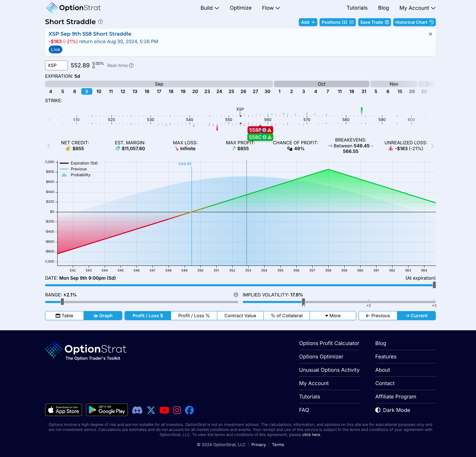This screenshot has width=476, height=457.
Task: Select the Profit / Loss % tab
Action: pos(194,315)
